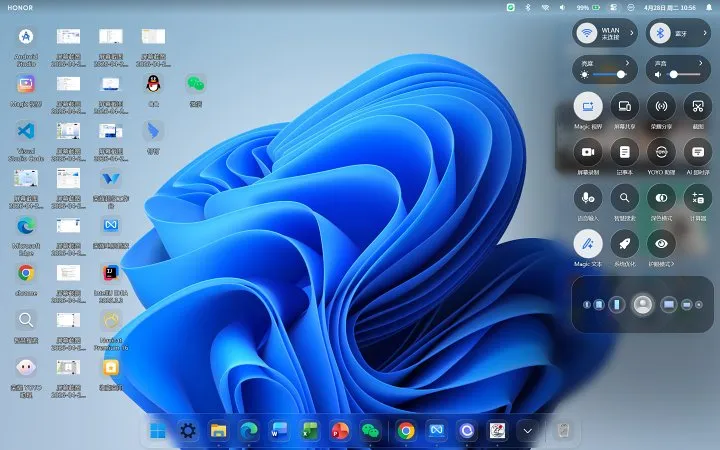This screenshot has width=720, height=450.
Task: Click the Bluetooth status icon in top bar
Action: 528,7
